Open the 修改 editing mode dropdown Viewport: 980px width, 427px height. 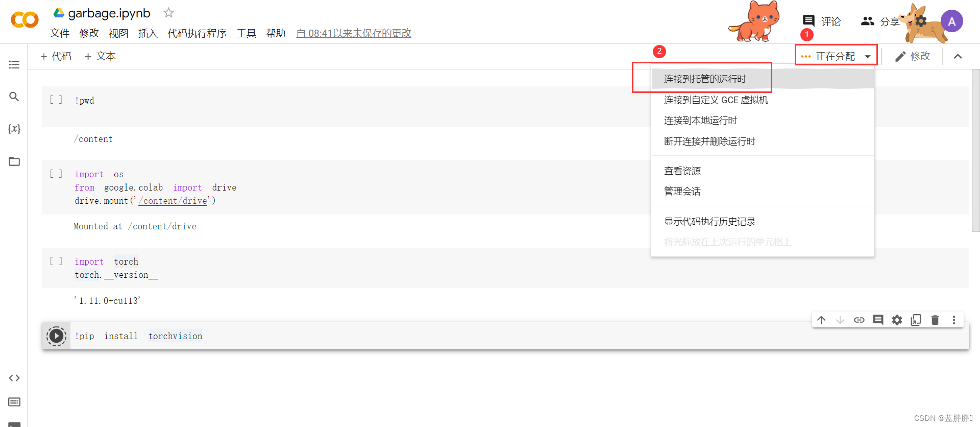(x=913, y=56)
